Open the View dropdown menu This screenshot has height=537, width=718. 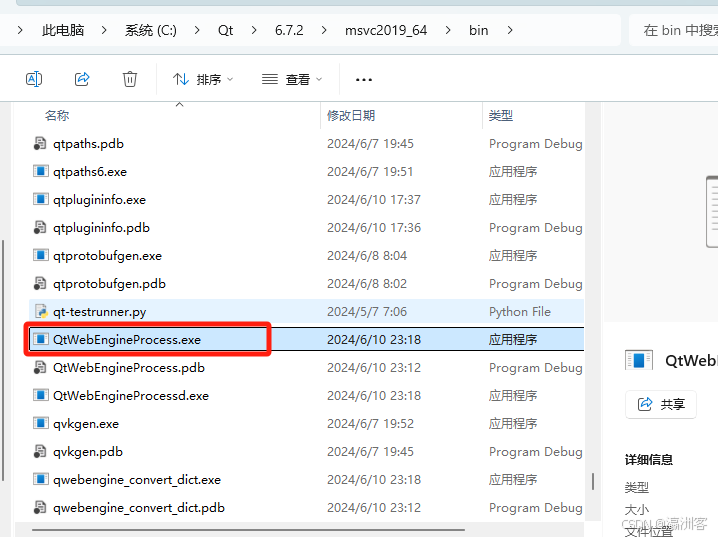point(292,80)
